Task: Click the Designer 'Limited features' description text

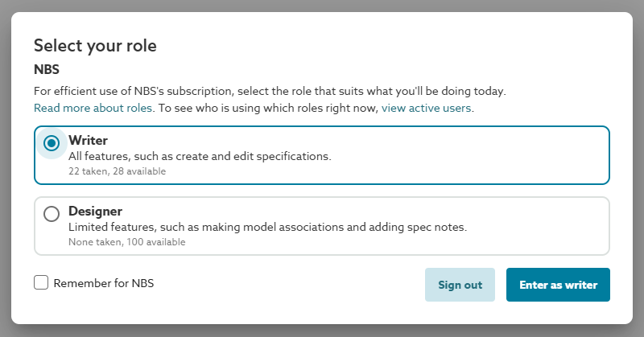Action: [x=267, y=227]
